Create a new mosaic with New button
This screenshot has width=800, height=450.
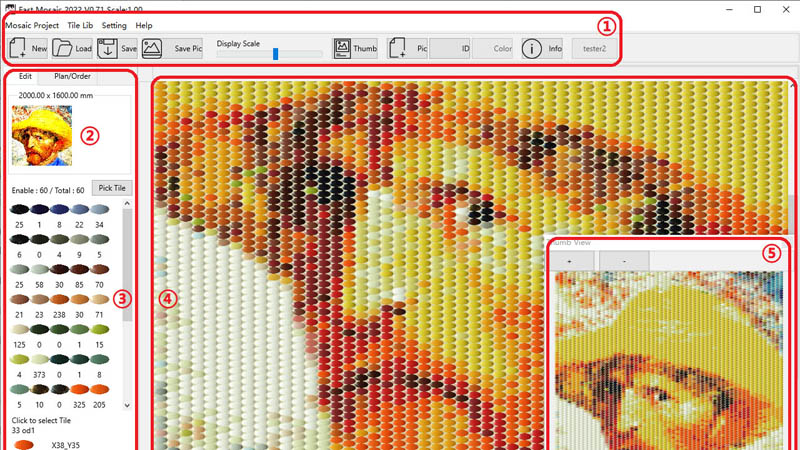point(28,48)
